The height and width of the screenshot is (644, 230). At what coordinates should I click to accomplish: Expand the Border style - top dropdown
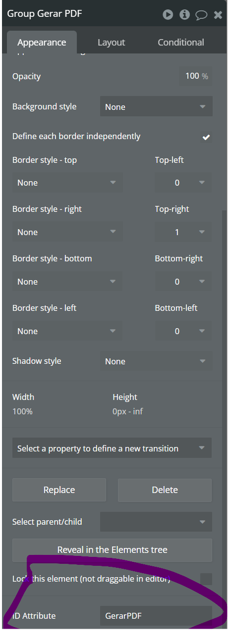click(x=67, y=183)
